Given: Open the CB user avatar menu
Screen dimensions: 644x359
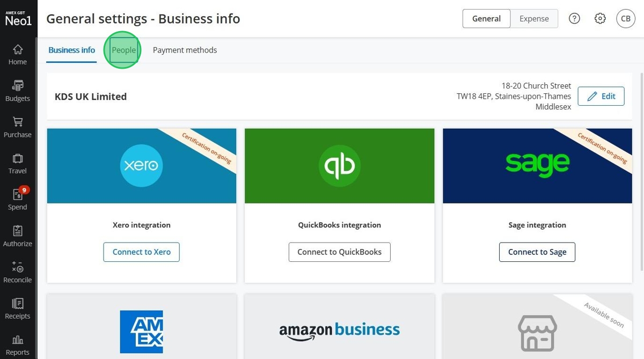Looking at the screenshot, I should (x=626, y=19).
